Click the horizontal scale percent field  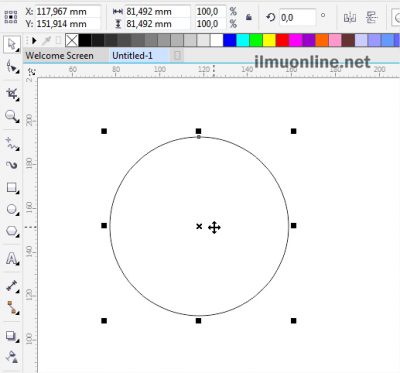pos(210,11)
